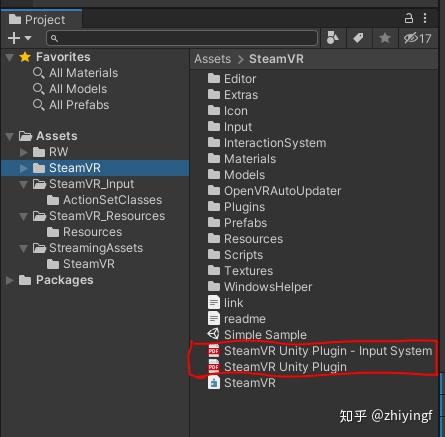Viewport: 445px width, 437px height.
Task: Select the InteractionSystem folder
Action: pyautogui.click(x=267, y=143)
